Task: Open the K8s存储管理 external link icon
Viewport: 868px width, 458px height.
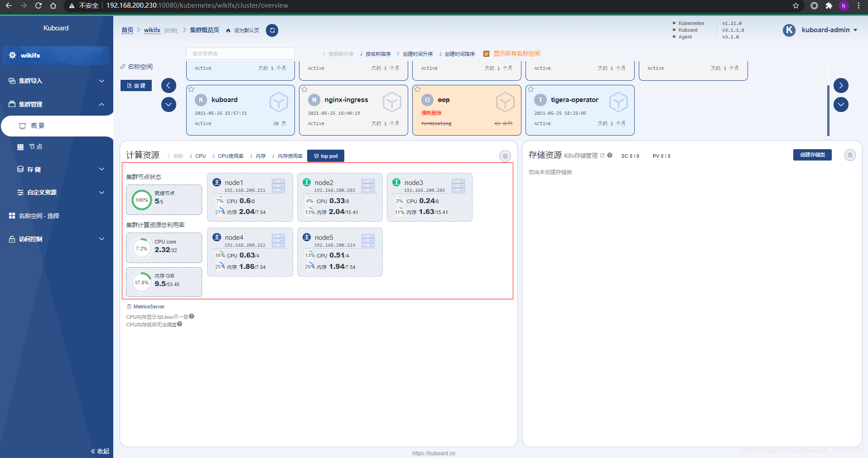Action: point(603,155)
